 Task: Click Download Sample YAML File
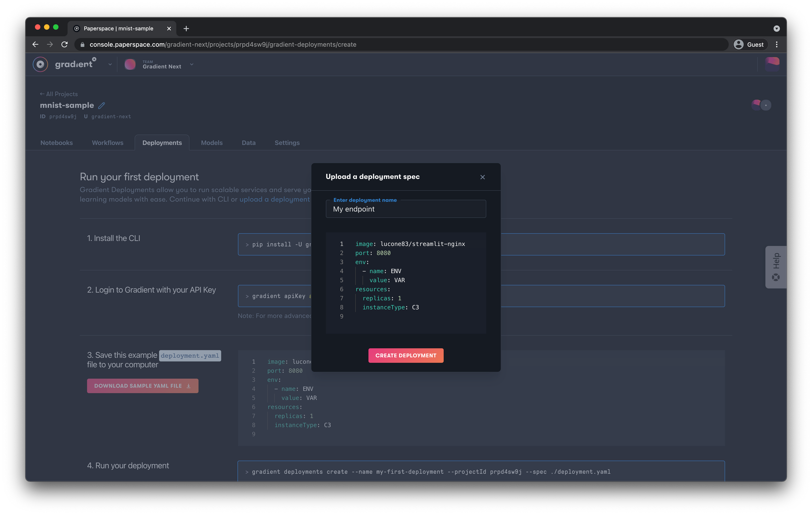[x=142, y=385]
